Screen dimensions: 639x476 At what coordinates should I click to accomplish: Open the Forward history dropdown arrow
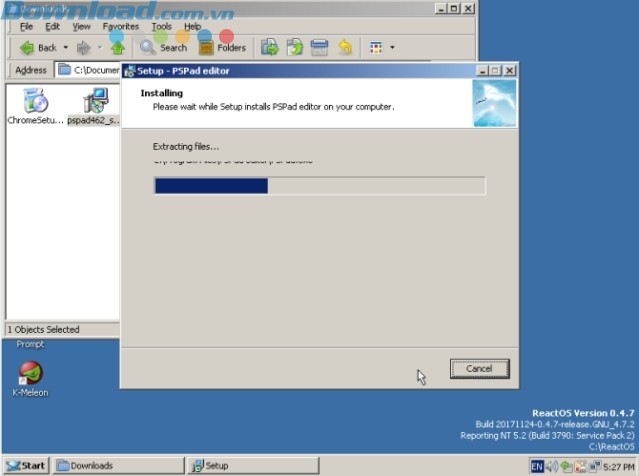coord(100,47)
